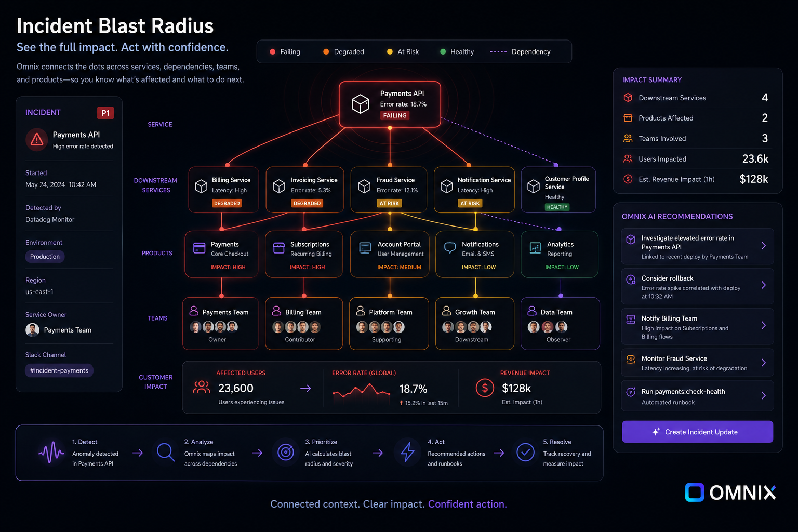
Task: Click the Dependency dashed line legend entry
Action: click(520, 51)
